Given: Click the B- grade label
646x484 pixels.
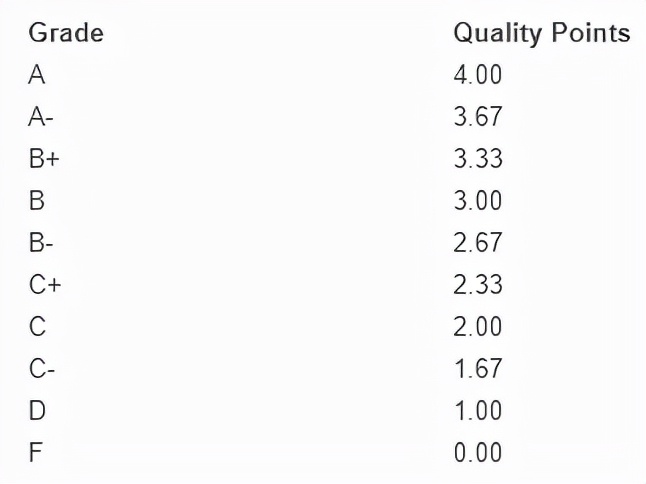Looking at the screenshot, I should click(41, 243).
